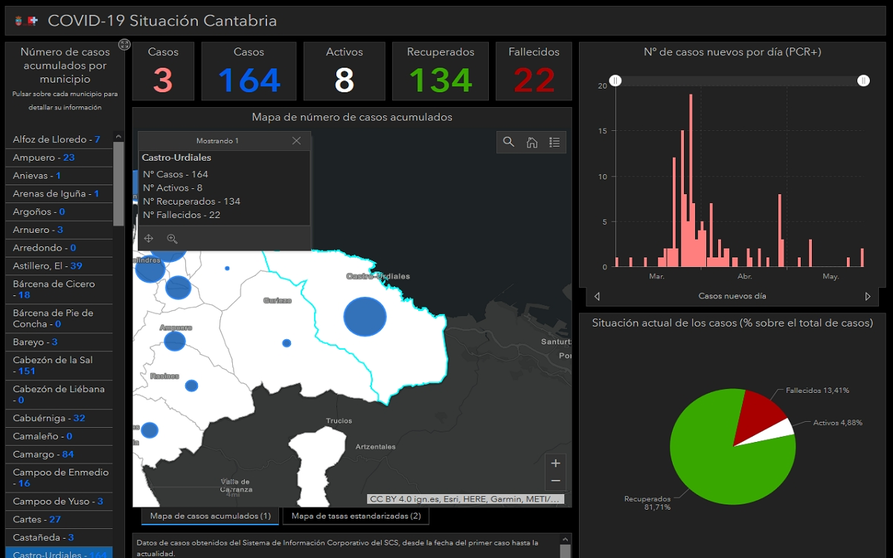Switch to Mapa de tasas estandarizadas tab
The image size is (893, 558).
click(x=356, y=516)
